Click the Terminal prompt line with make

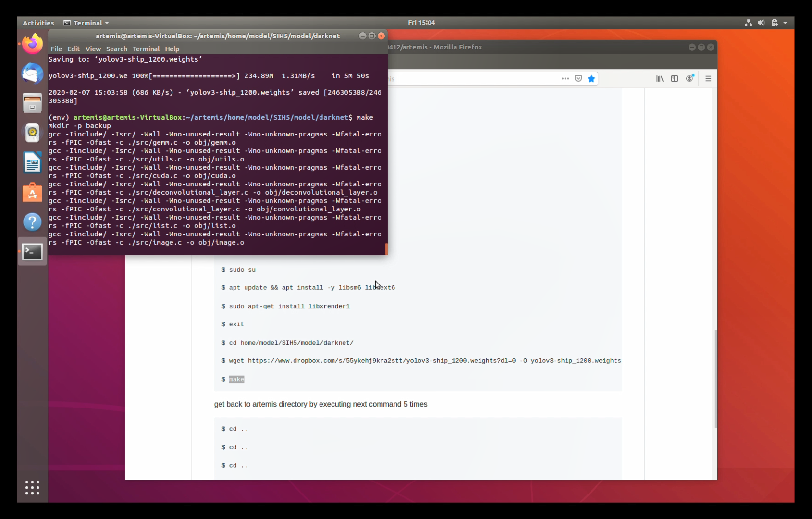click(211, 117)
